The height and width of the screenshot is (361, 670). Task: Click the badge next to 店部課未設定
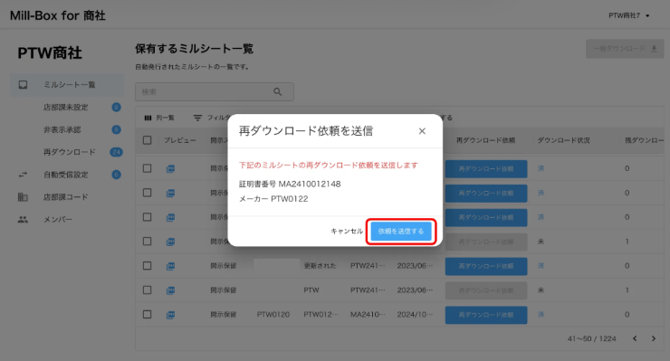[x=116, y=107]
